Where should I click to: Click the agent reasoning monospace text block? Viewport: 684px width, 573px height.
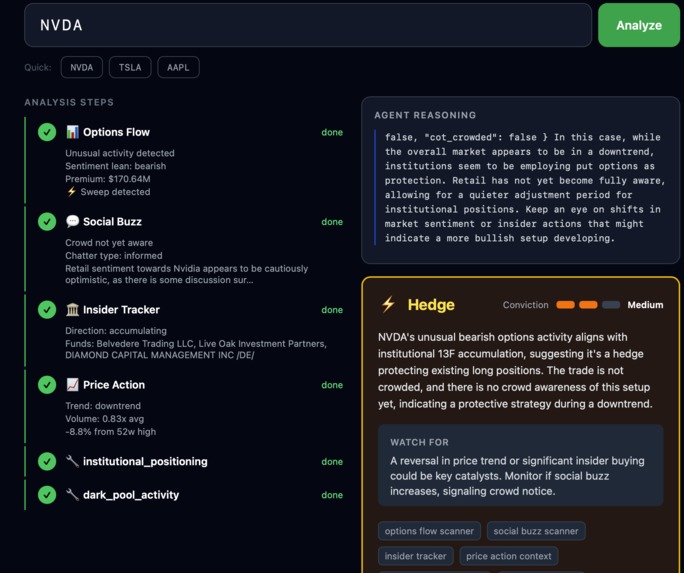[525, 188]
